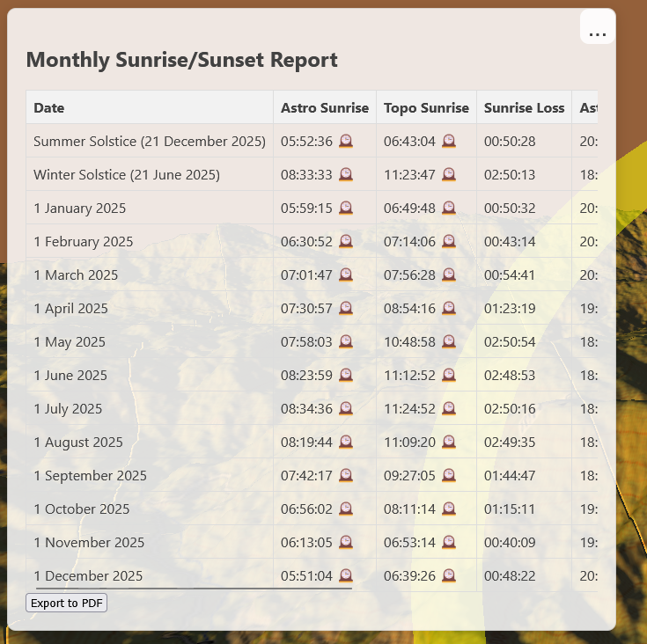The height and width of the screenshot is (644, 647).
Task: Click the Sunrise Loss value 00:50:28
Action: point(510,141)
